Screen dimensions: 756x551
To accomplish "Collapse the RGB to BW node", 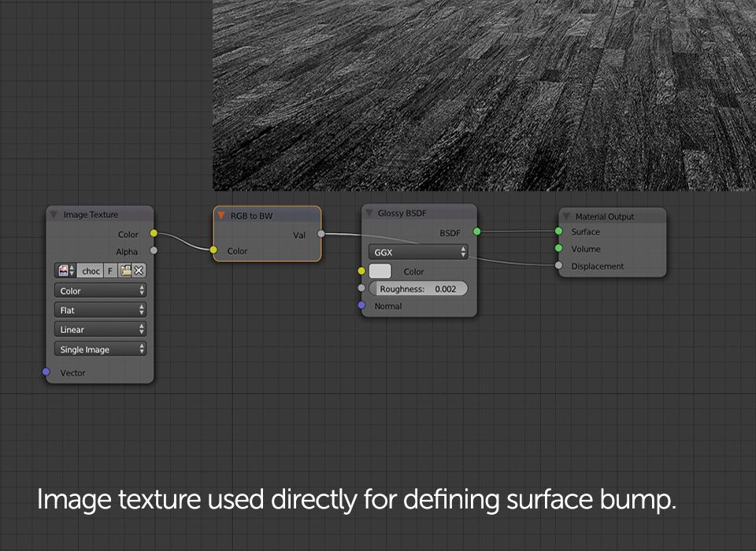I will [220, 216].
